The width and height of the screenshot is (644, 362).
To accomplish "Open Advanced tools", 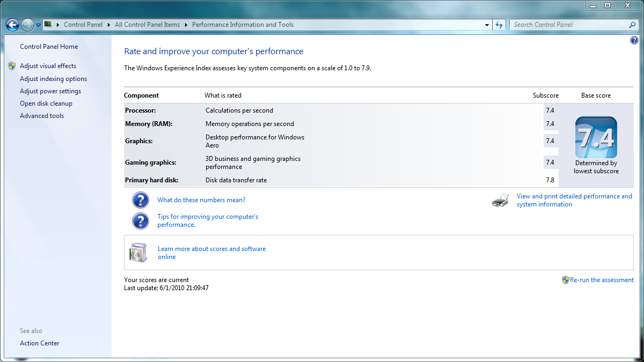I will (42, 116).
